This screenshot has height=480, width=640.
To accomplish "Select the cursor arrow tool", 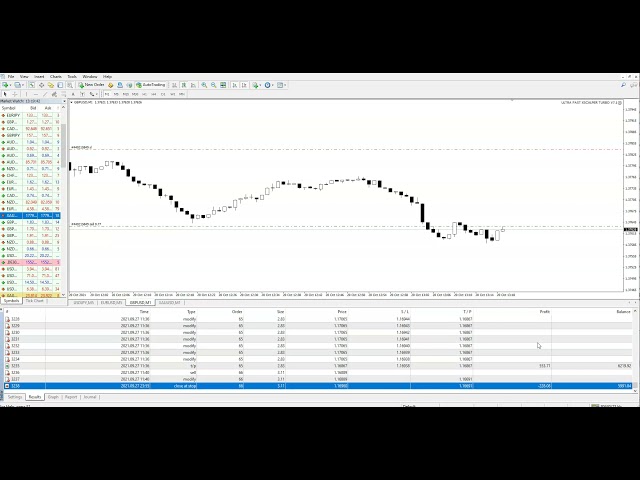I will [6, 94].
